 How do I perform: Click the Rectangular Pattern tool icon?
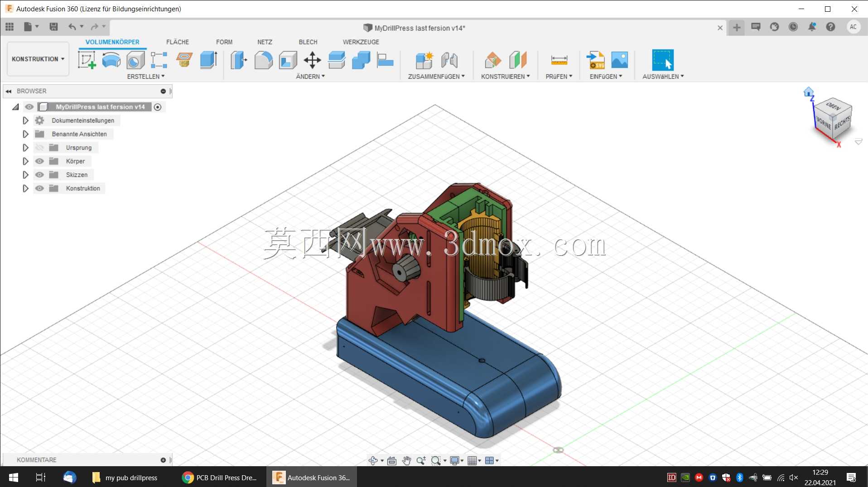pos(159,60)
